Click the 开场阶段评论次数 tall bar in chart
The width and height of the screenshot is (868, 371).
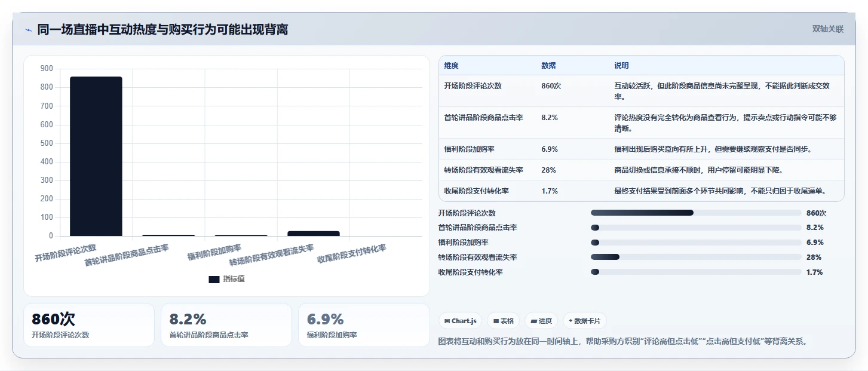96,156
